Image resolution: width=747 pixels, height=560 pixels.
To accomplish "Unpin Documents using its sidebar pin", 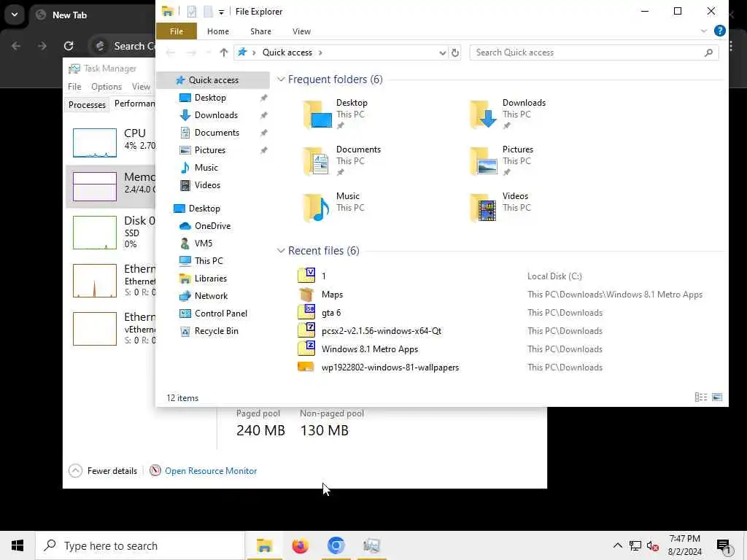I will click(263, 133).
